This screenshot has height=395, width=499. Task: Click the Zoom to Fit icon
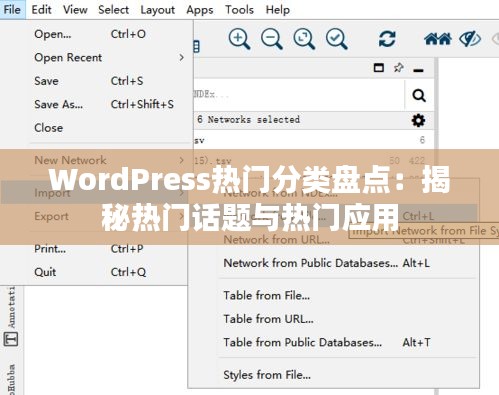(304, 39)
